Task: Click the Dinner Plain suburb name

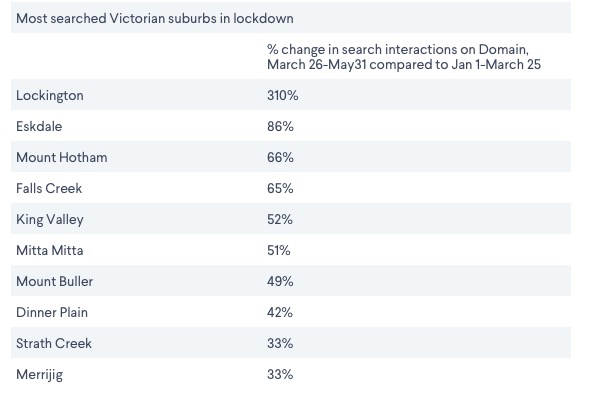Action: (52, 313)
